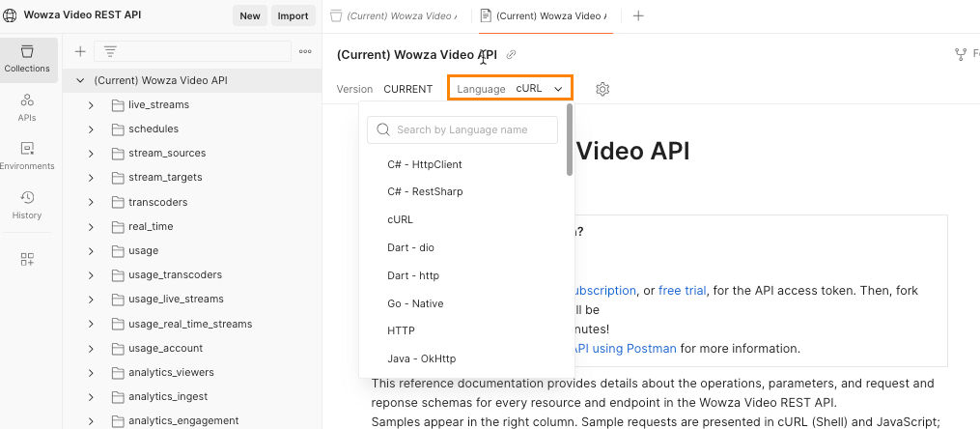Open the Collections sidebar panel
This screenshot has height=429, width=980.
26,58
